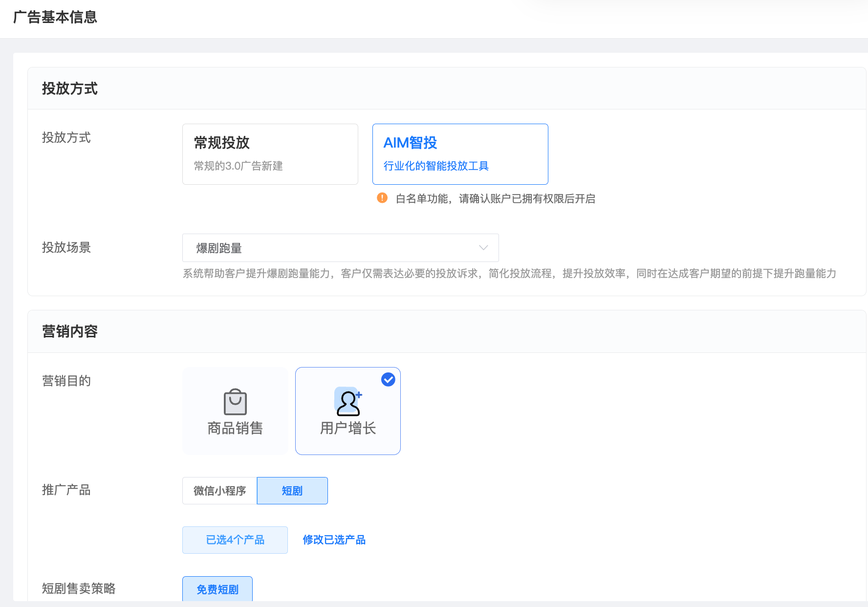Click the 系统帮助客户提升爆剧跑量能力 description text
Image resolution: width=868 pixels, height=607 pixels.
(x=509, y=273)
